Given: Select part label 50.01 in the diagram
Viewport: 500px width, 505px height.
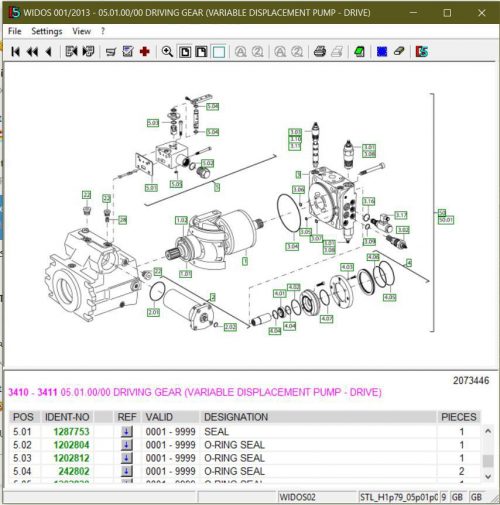Looking at the screenshot, I should tap(446, 220).
